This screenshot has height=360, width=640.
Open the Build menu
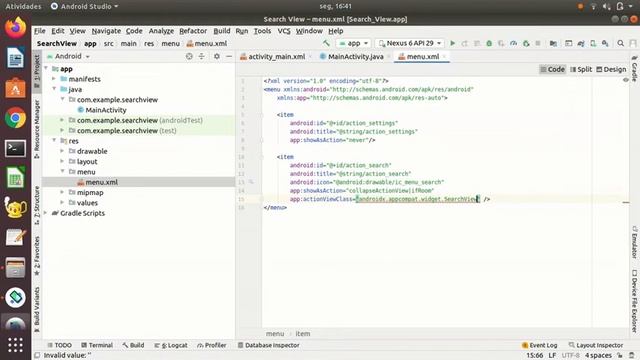[222, 31]
